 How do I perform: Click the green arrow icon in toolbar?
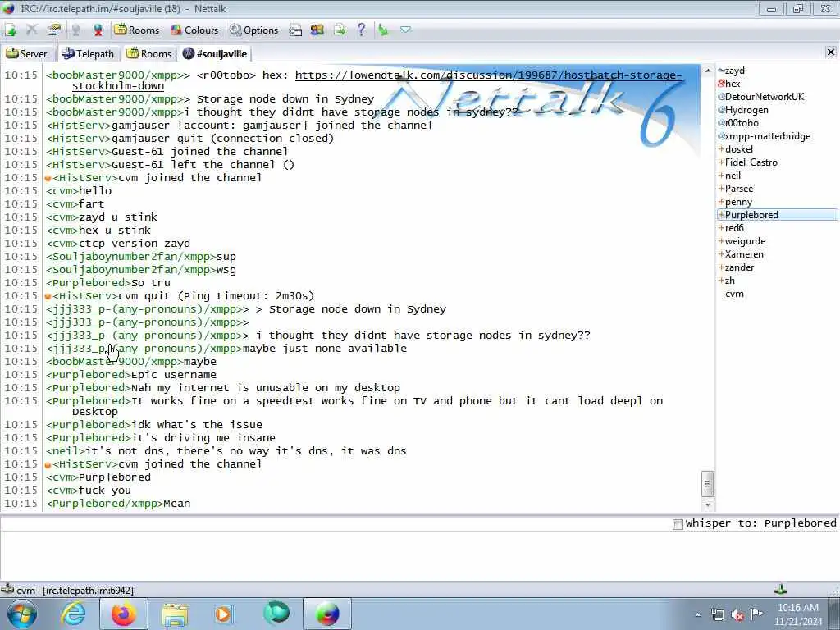tap(383, 30)
